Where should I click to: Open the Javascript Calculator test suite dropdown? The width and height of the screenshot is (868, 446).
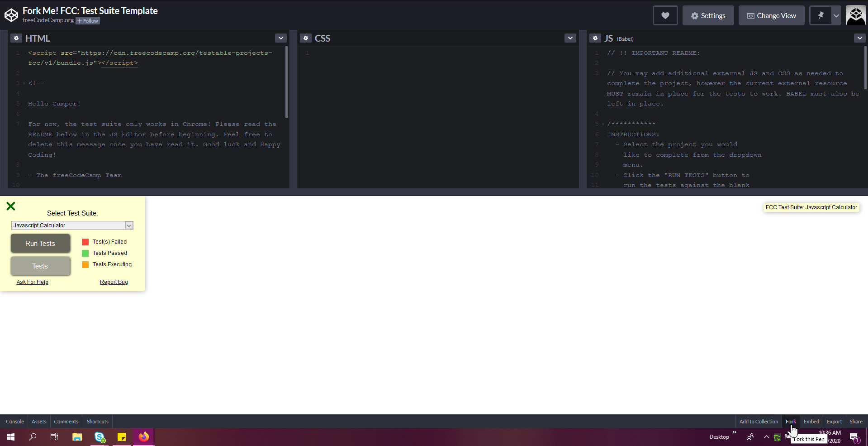[x=72, y=225]
